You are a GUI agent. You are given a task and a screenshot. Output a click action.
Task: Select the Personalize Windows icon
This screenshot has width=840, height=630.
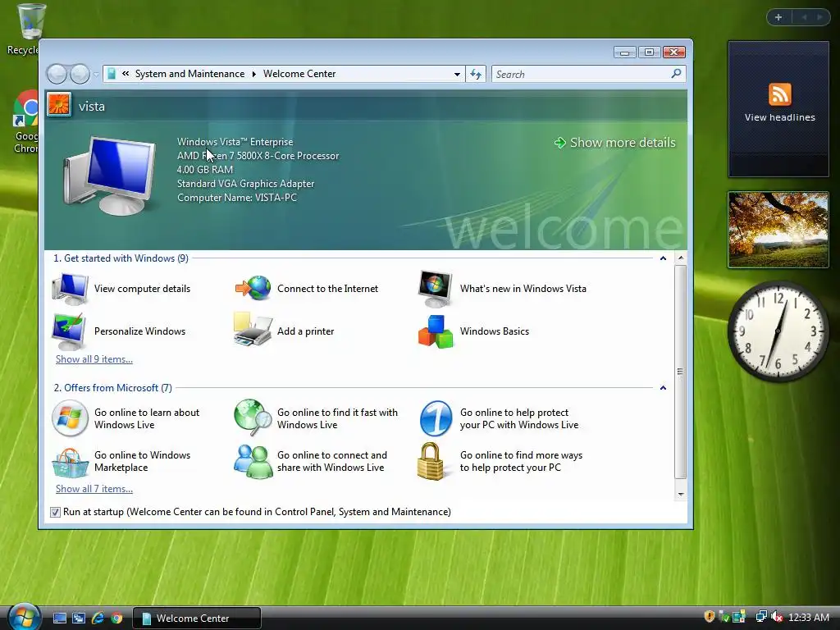tap(69, 331)
